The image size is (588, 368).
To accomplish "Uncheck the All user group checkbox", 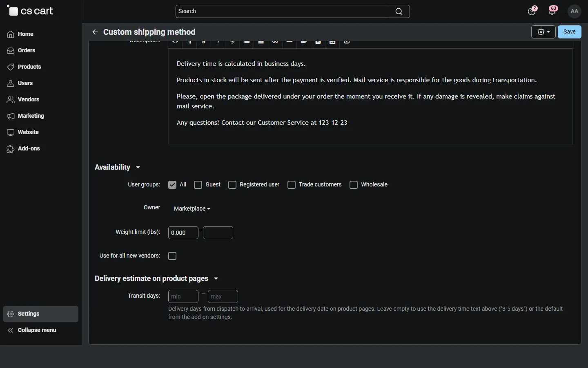I will click(x=172, y=185).
